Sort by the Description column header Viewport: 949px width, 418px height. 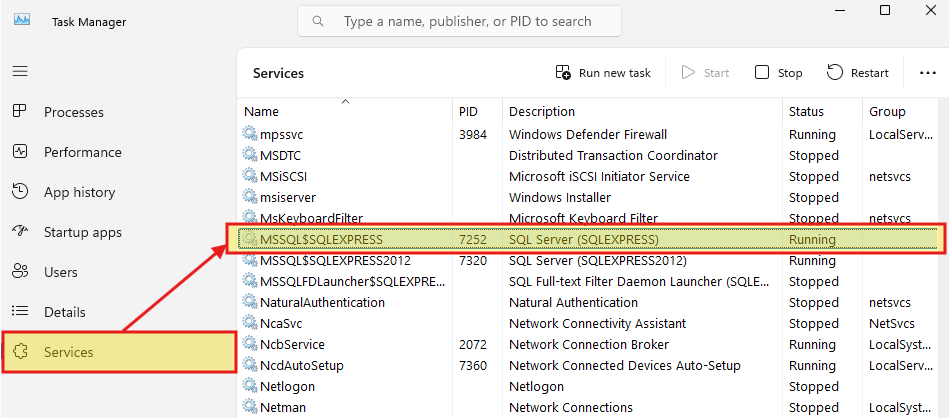coord(542,111)
